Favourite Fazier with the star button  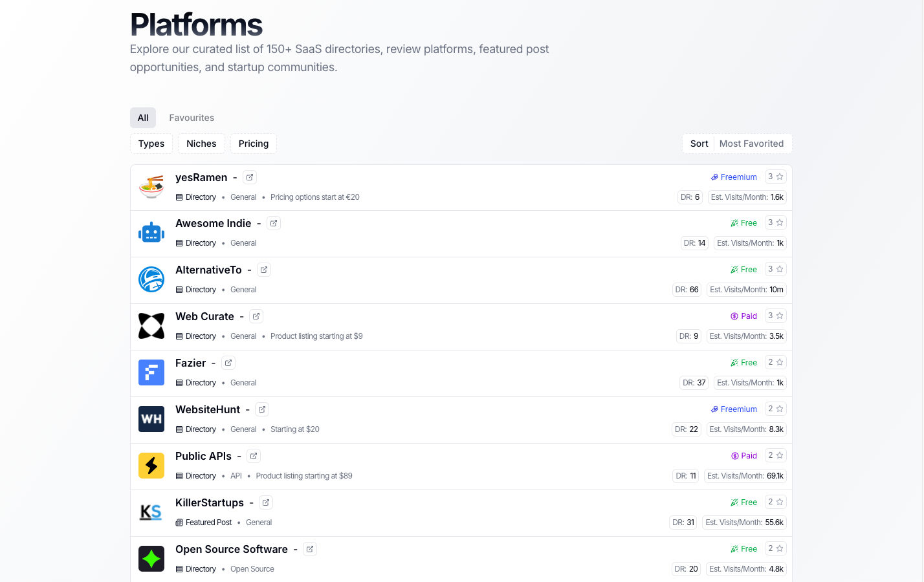click(776, 362)
